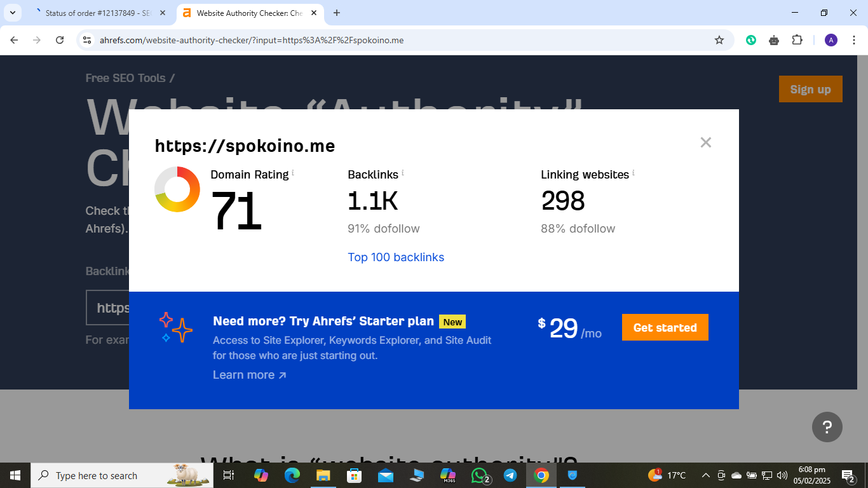Click the Top 100 backlinks link

396,257
